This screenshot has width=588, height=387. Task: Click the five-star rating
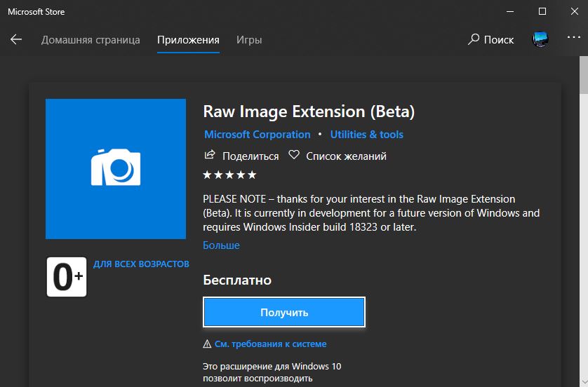click(229, 175)
